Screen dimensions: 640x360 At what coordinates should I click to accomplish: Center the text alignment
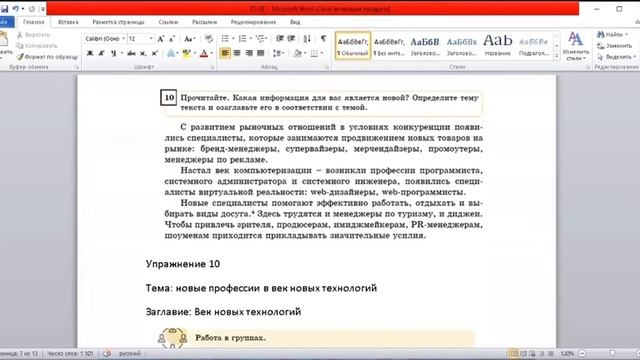coord(237,53)
